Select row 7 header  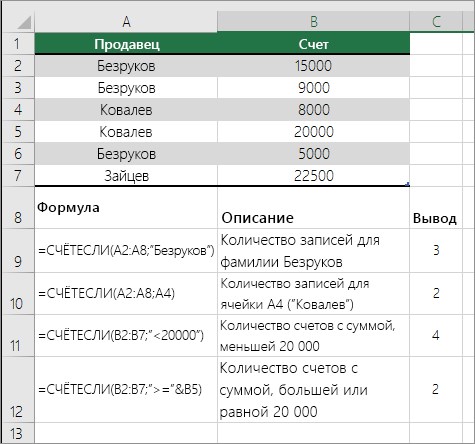[x=17, y=176]
